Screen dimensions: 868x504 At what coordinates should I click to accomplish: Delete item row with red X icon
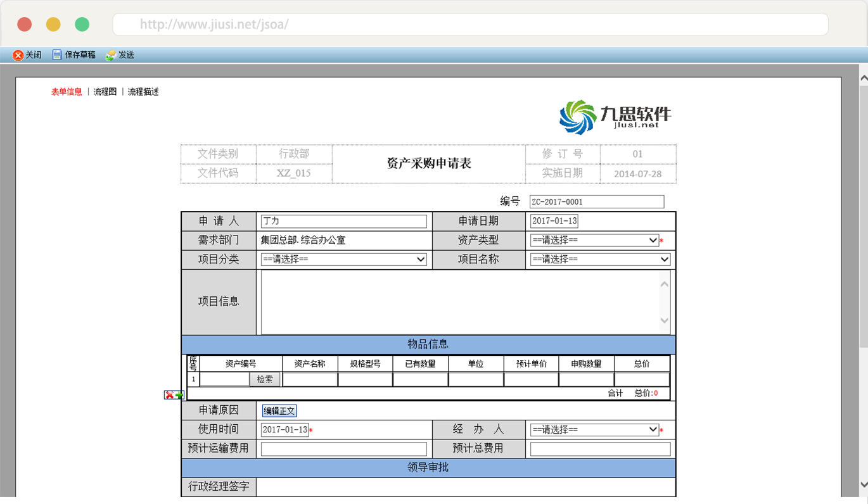169,395
